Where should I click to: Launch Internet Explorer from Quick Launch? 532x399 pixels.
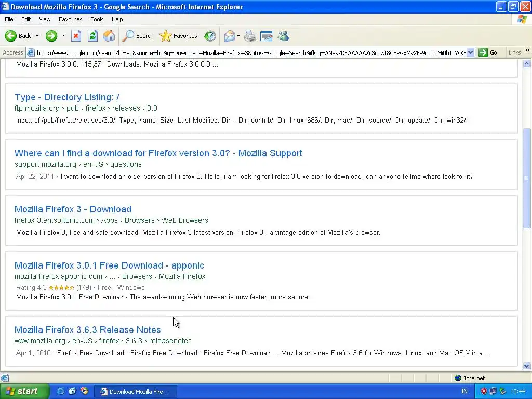(61, 392)
